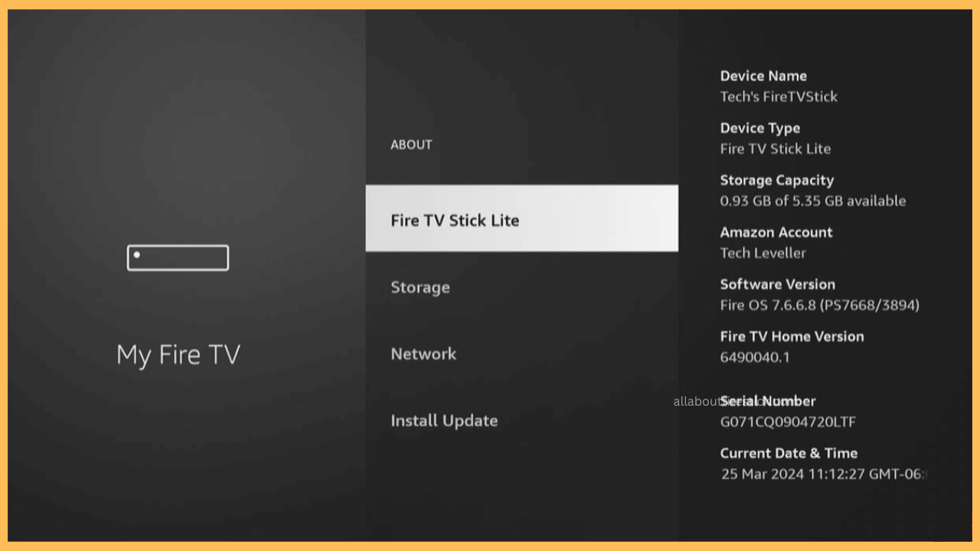980x551 pixels.
Task: Click the Fire TV Stick device icon
Action: click(x=178, y=258)
